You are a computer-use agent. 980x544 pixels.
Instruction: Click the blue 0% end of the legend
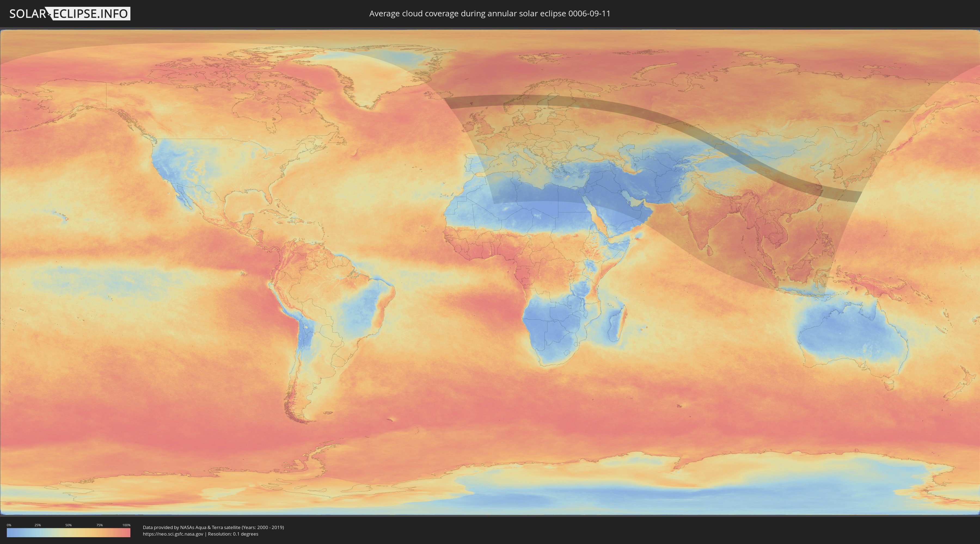9,533
